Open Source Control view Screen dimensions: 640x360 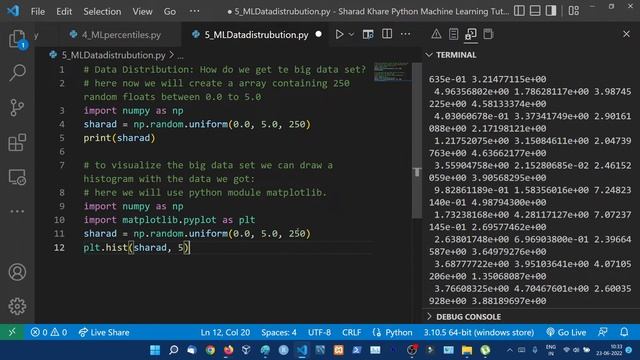(x=17, y=108)
